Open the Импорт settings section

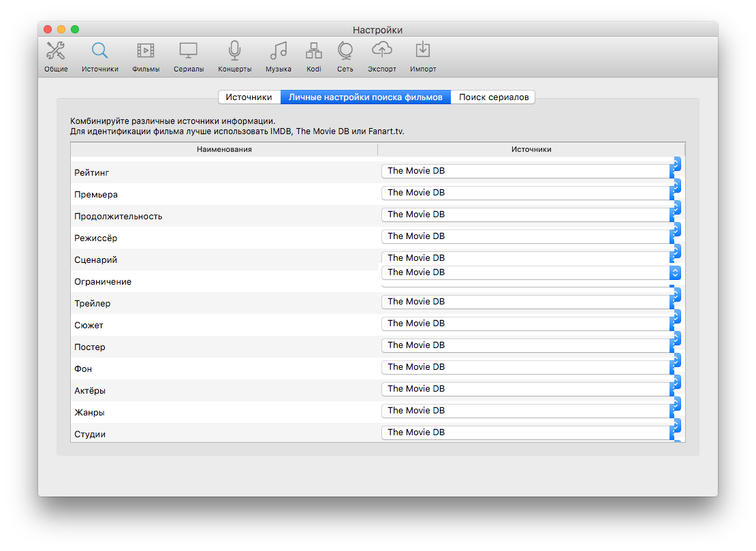pyautogui.click(x=422, y=57)
